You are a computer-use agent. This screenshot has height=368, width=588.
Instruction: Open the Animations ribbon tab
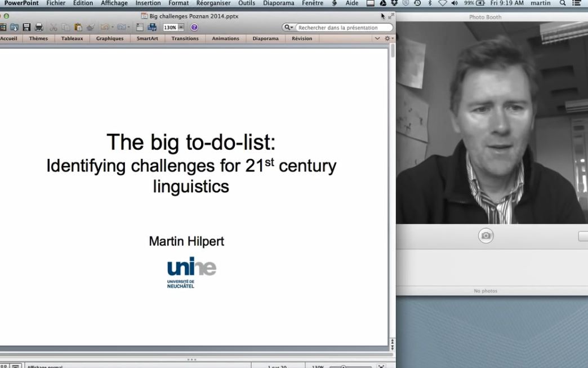(225, 38)
